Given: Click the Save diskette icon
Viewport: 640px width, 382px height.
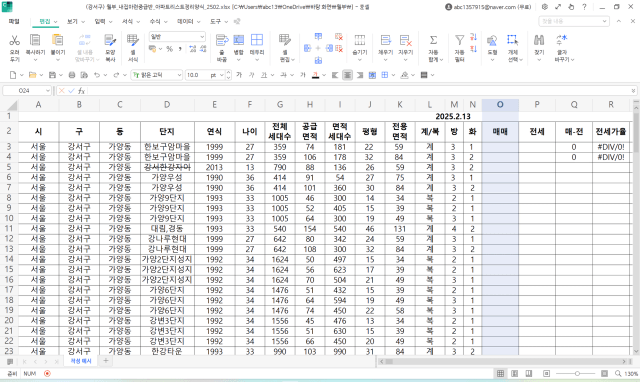Looking at the screenshot, I should click(x=52, y=75).
